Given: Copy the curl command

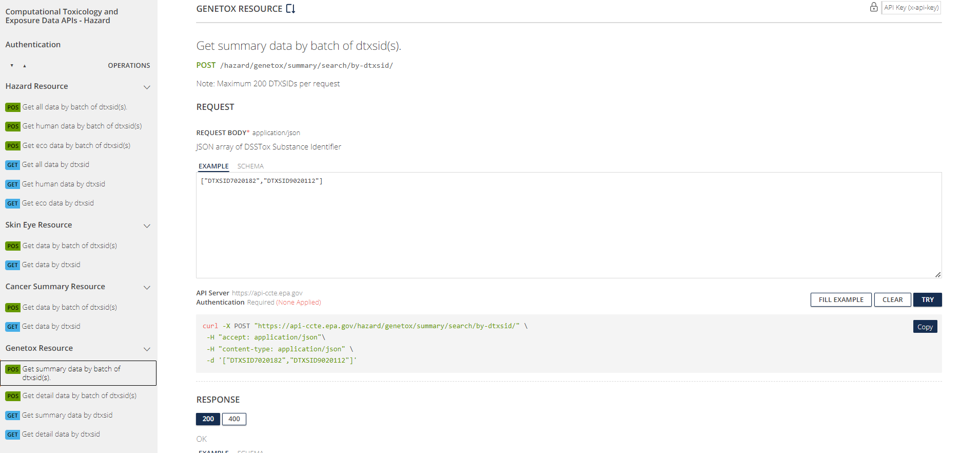Looking at the screenshot, I should click(x=925, y=327).
